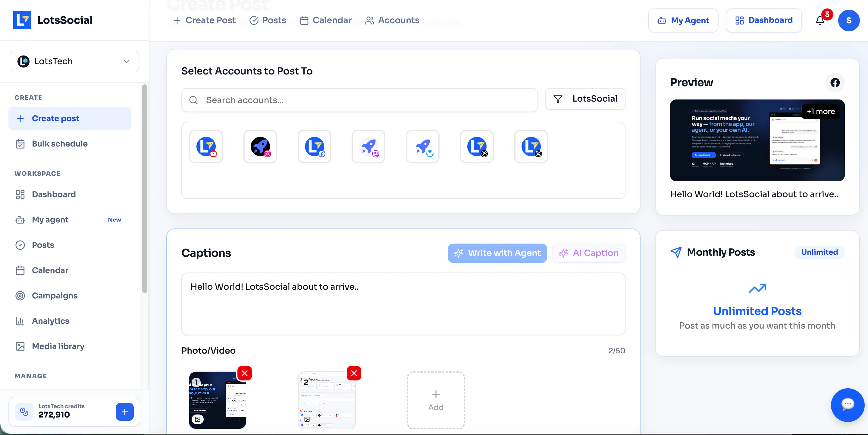Screen dimensions: 868x435
Task: Click the AI Caption button
Action: [588, 253]
